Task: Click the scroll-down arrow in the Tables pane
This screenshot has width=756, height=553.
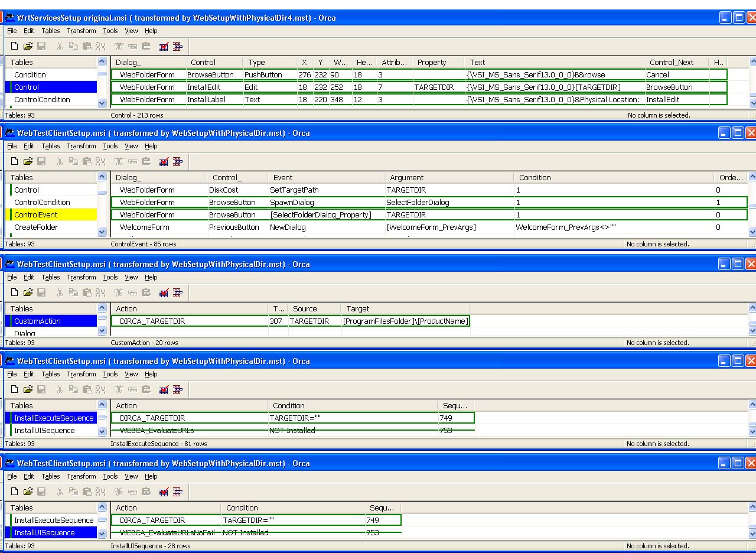Action: pos(102,103)
